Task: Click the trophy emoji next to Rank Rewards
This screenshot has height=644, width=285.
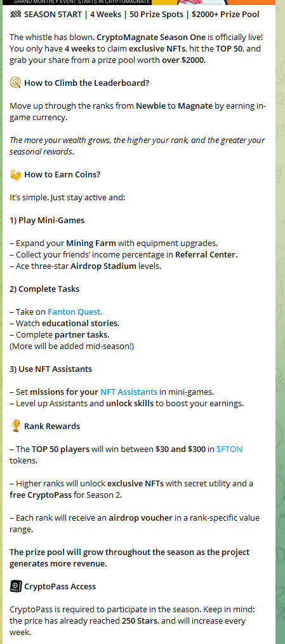Action: [16, 426]
